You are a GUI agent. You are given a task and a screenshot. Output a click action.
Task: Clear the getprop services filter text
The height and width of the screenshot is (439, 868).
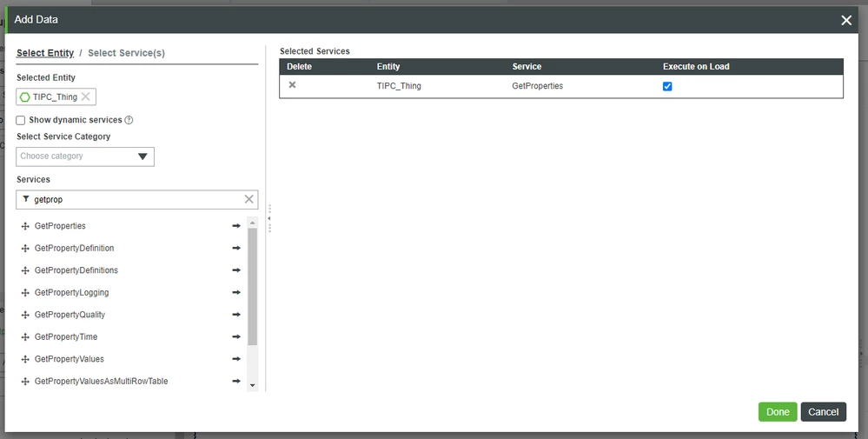click(x=249, y=199)
